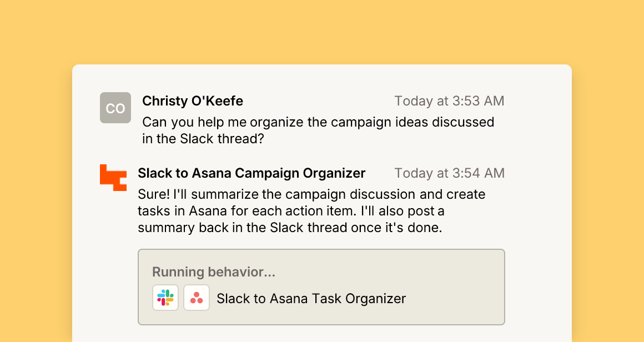Open Slack to Asana Campaign Organizer name
Viewport: 644px width, 342px height.
click(251, 173)
